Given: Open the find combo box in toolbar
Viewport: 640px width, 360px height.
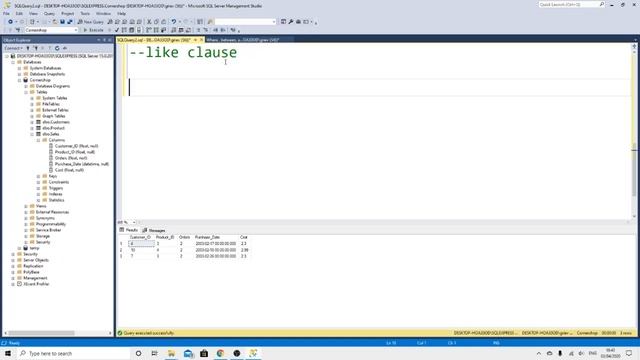Looking at the screenshot, I should tap(245, 22).
